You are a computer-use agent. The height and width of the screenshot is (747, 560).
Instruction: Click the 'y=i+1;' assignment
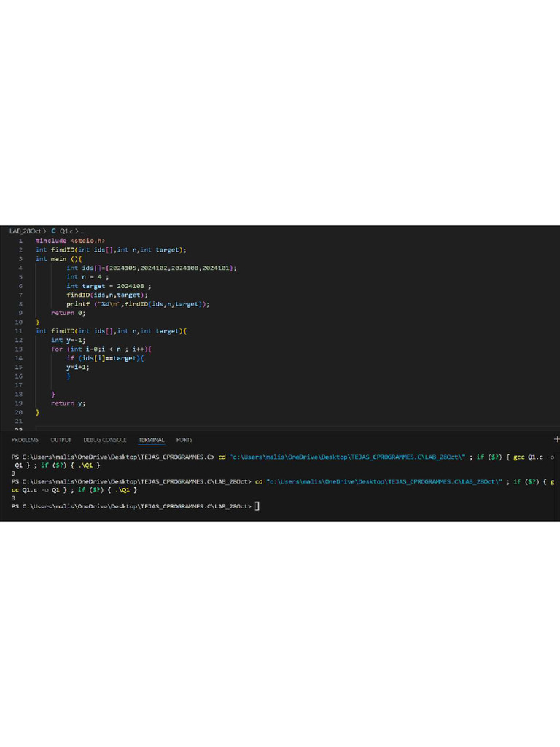(x=78, y=367)
